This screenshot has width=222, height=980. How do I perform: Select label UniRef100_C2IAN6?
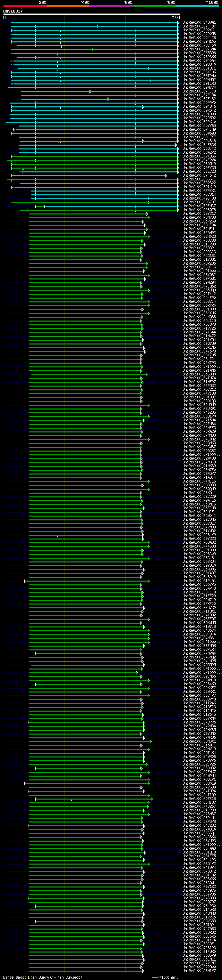click(199, 371)
